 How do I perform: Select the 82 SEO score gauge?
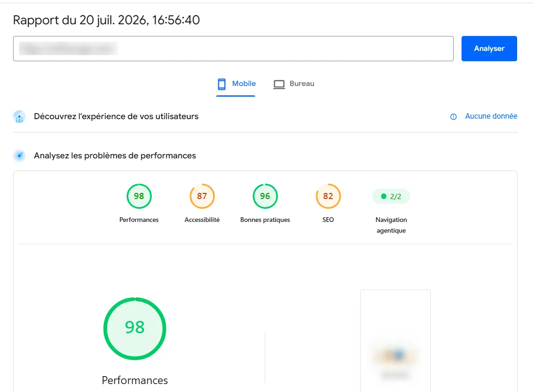click(x=328, y=196)
